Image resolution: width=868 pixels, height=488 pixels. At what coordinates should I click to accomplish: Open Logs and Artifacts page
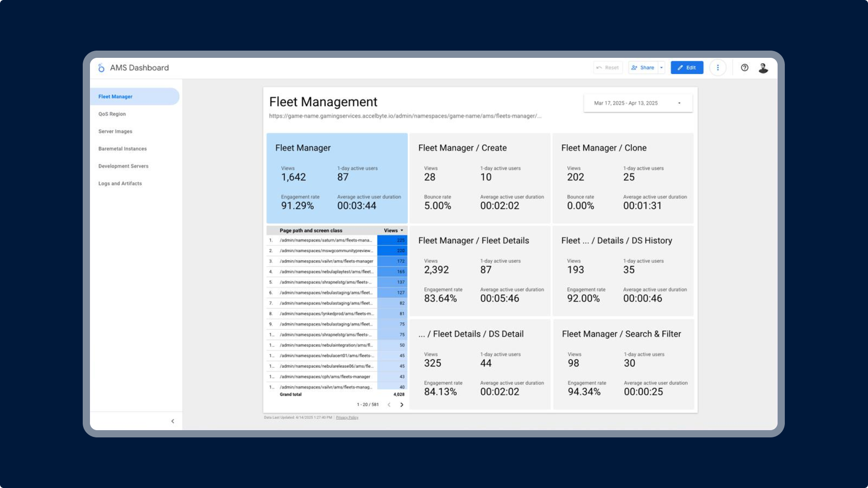click(120, 183)
